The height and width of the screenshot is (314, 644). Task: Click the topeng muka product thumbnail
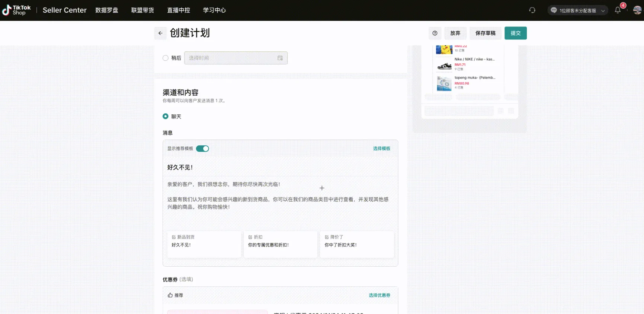click(x=444, y=84)
